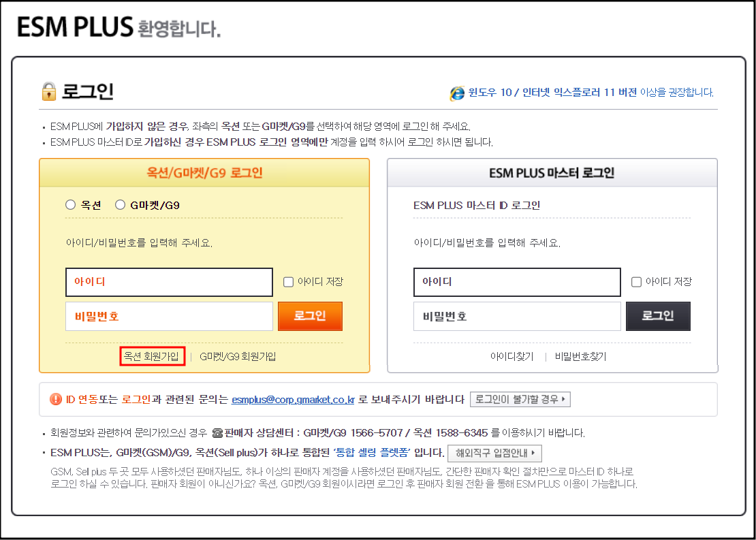Click the ESM PLUS 마스터 로그인 panel header
This screenshot has width=756, height=540.
click(x=552, y=172)
